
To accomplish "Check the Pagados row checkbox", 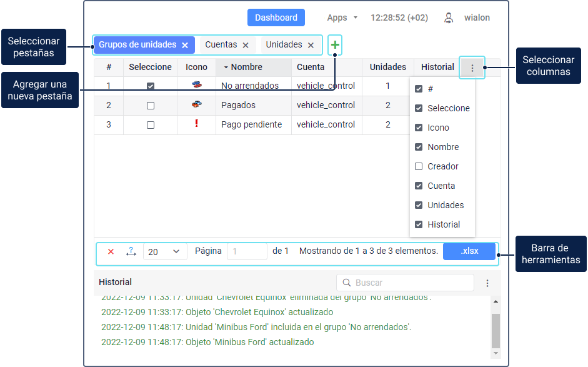I will [x=151, y=106].
